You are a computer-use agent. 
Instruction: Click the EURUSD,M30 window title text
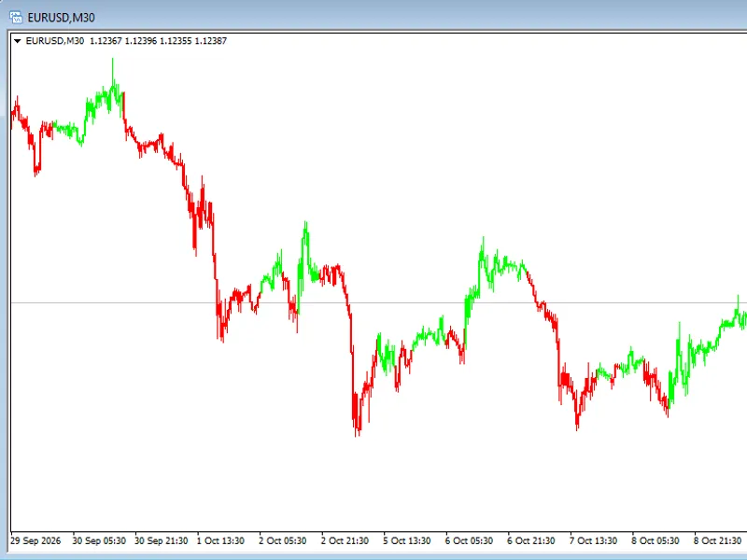coord(61,18)
